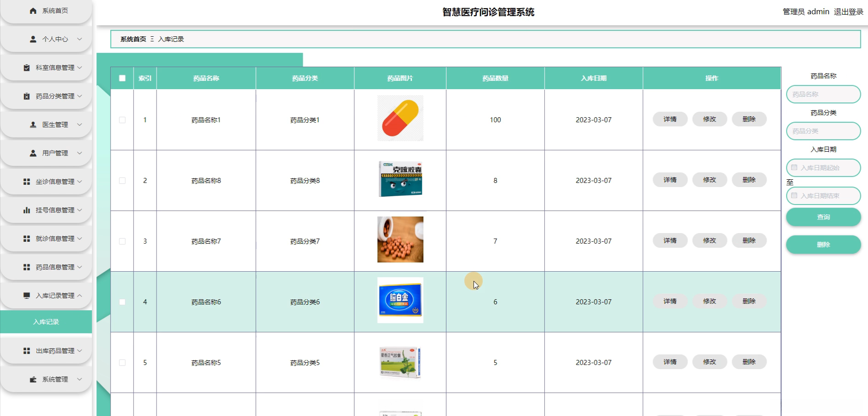Click the 药品名称 search input field
This screenshot has width=868, height=416.
(x=823, y=94)
